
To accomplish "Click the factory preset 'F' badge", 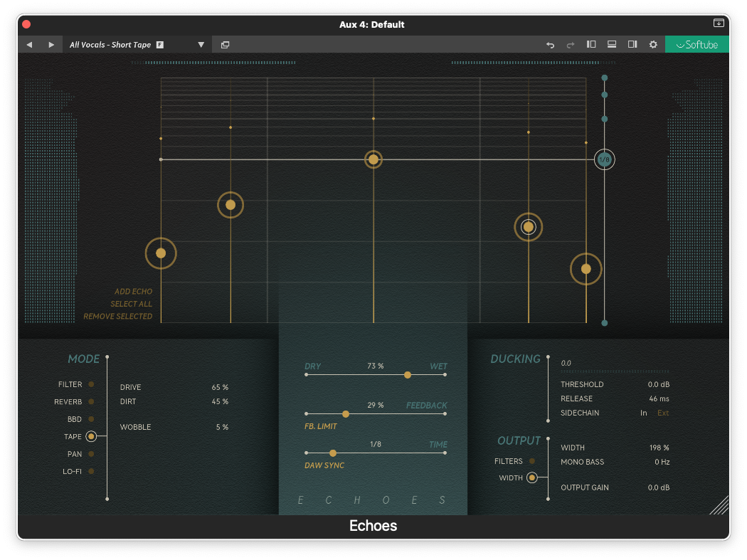I will click(x=160, y=45).
